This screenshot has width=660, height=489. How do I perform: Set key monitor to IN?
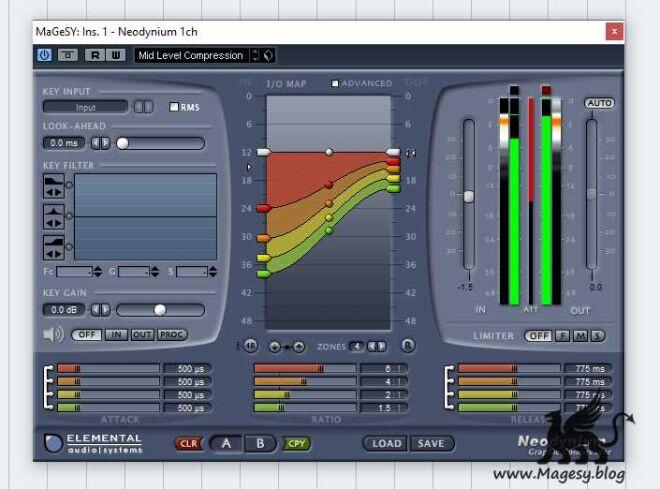point(116,335)
